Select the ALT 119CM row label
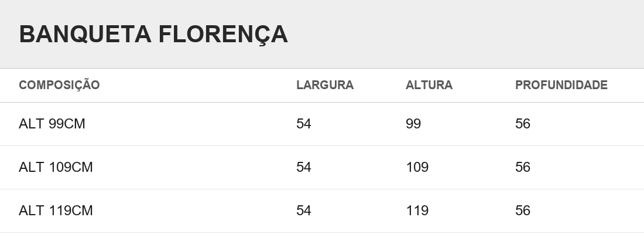Screen dimensions: 644x251 click(56, 211)
